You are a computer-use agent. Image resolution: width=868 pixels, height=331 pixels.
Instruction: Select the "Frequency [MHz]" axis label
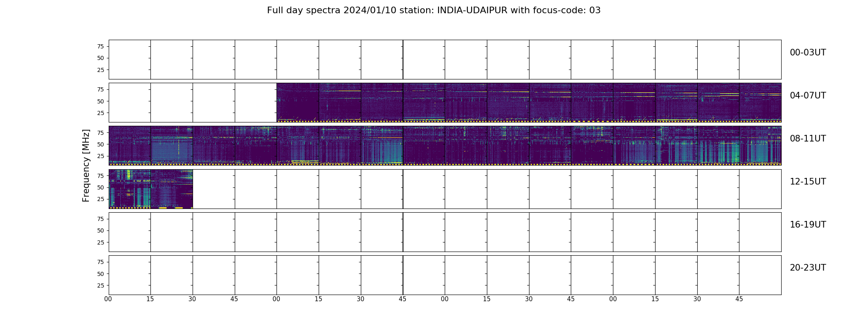click(x=86, y=165)
